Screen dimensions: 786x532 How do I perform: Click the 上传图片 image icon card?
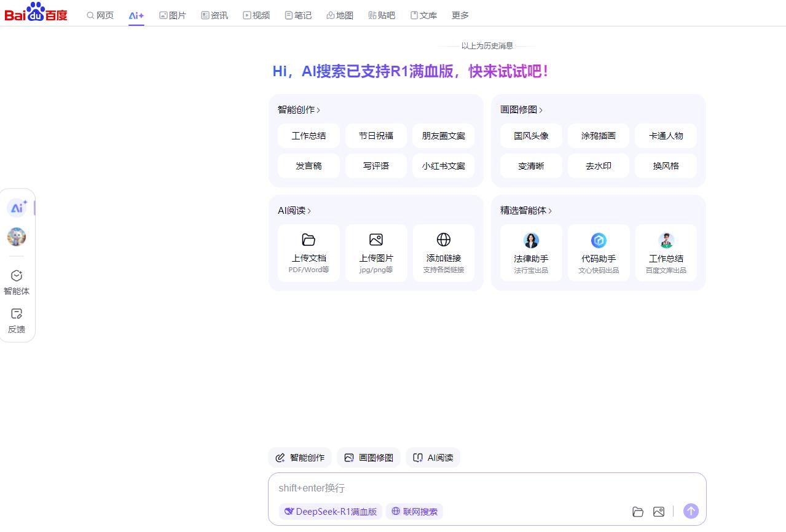(376, 253)
